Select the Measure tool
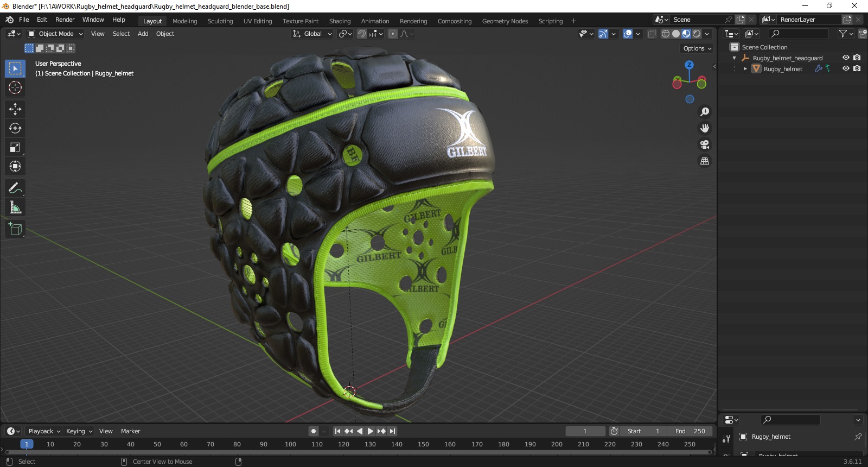 (x=15, y=207)
